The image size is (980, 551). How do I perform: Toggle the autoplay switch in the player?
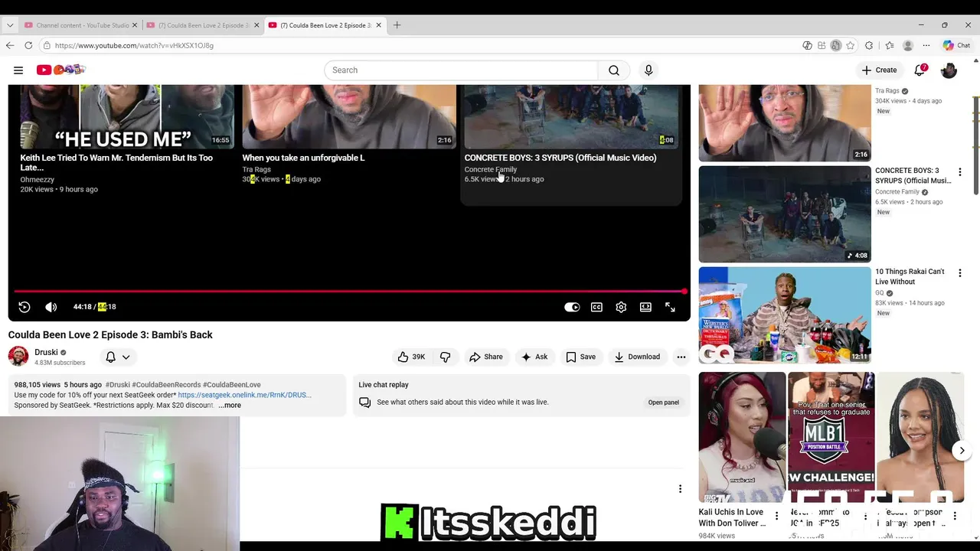click(x=572, y=307)
